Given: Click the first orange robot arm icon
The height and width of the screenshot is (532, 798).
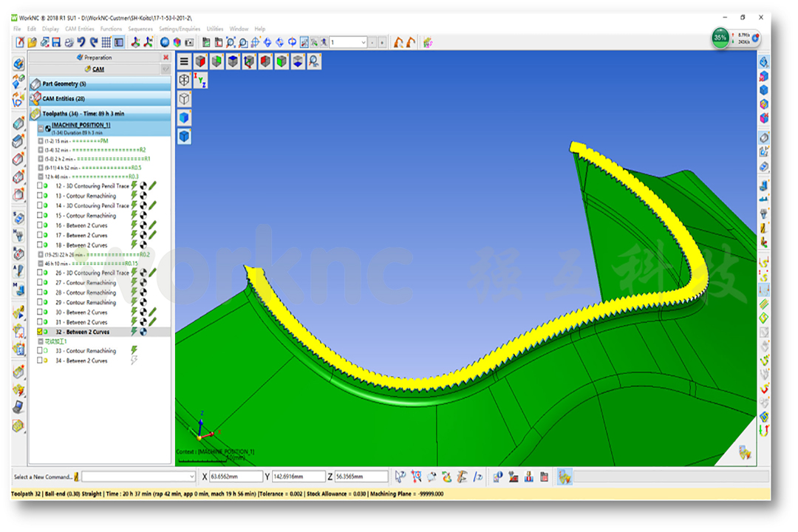Looking at the screenshot, I should click(x=398, y=42).
